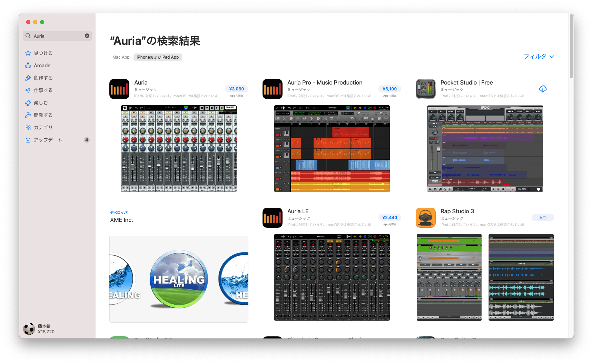593x364 pixels.
Task: Open the Auria app title
Action: 141,82
